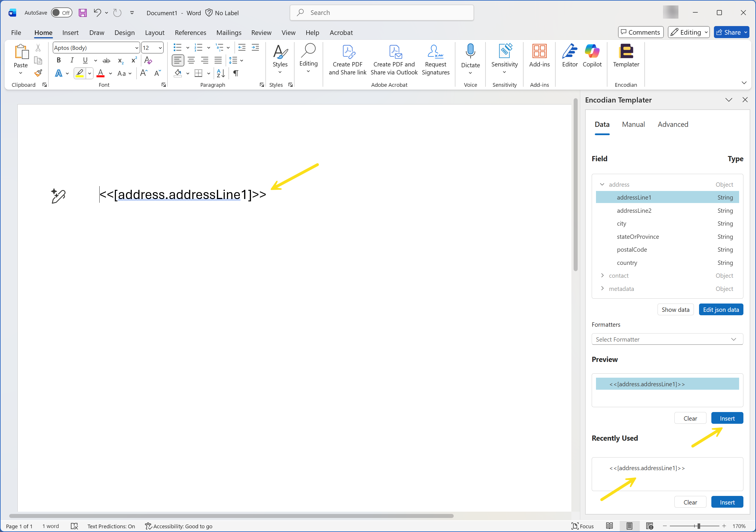
Task: Click the Undo arrow icon
Action: 97,13
